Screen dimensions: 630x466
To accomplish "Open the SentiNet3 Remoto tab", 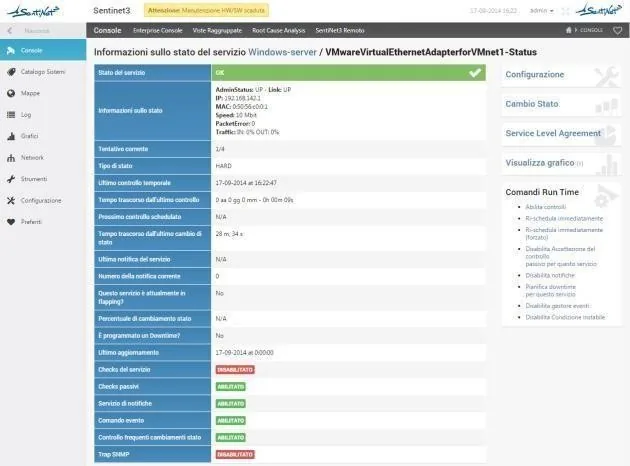I will point(340,31).
